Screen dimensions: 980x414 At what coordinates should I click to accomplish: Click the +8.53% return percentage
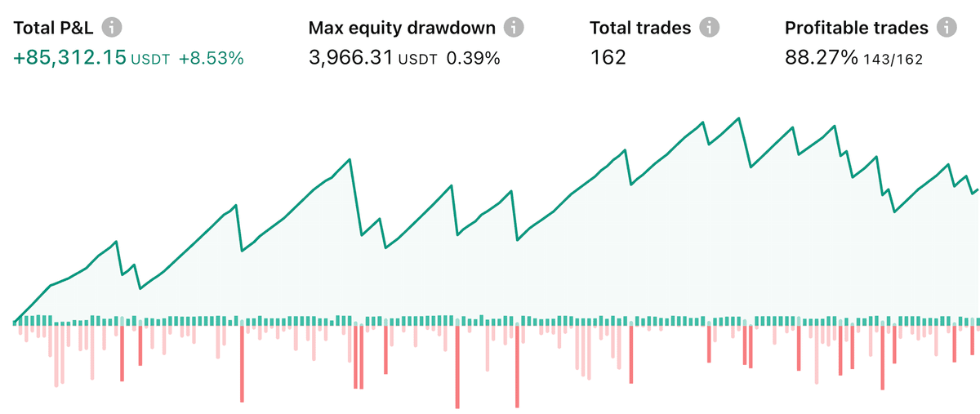point(211,59)
